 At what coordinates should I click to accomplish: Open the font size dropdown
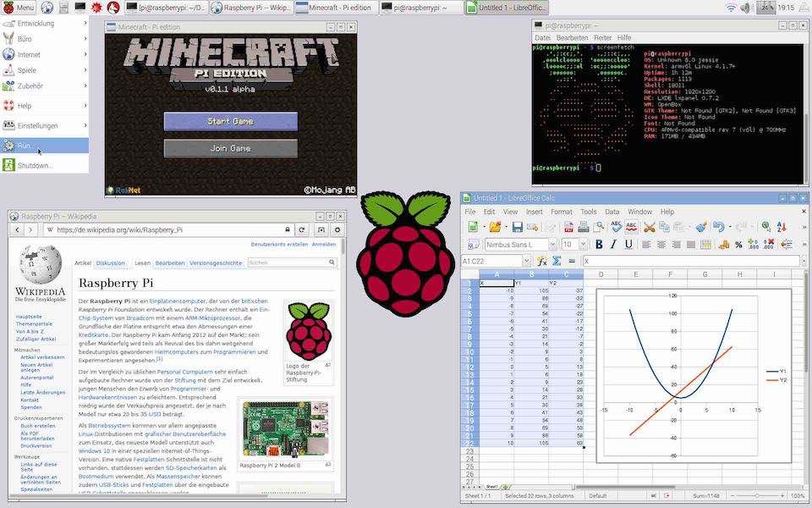(x=583, y=245)
